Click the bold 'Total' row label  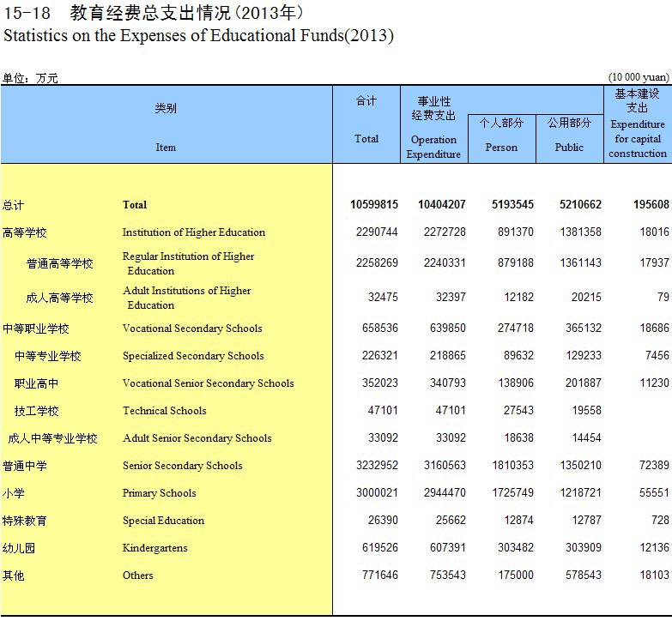(x=135, y=205)
